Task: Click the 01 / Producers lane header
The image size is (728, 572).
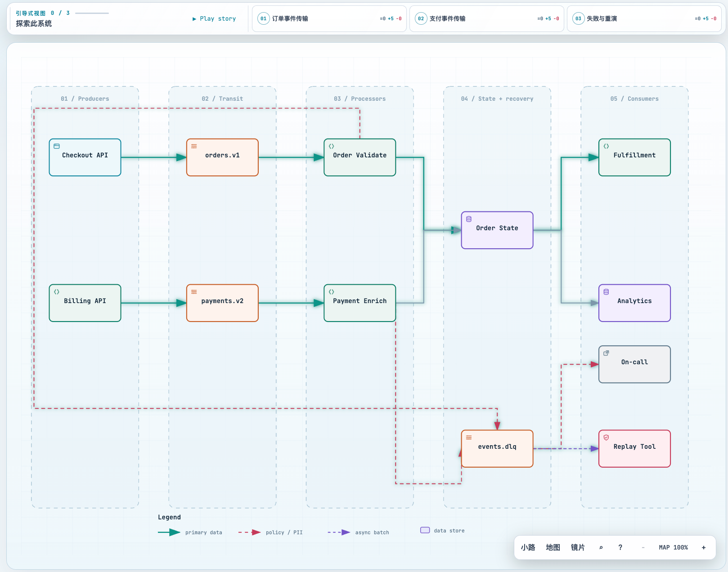Action: pyautogui.click(x=85, y=98)
